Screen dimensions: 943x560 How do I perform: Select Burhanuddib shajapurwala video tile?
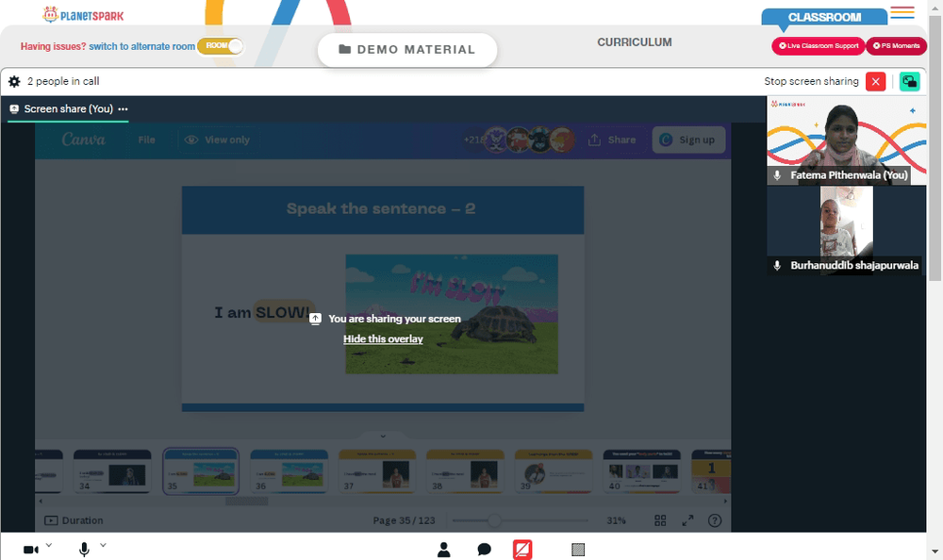(x=846, y=230)
